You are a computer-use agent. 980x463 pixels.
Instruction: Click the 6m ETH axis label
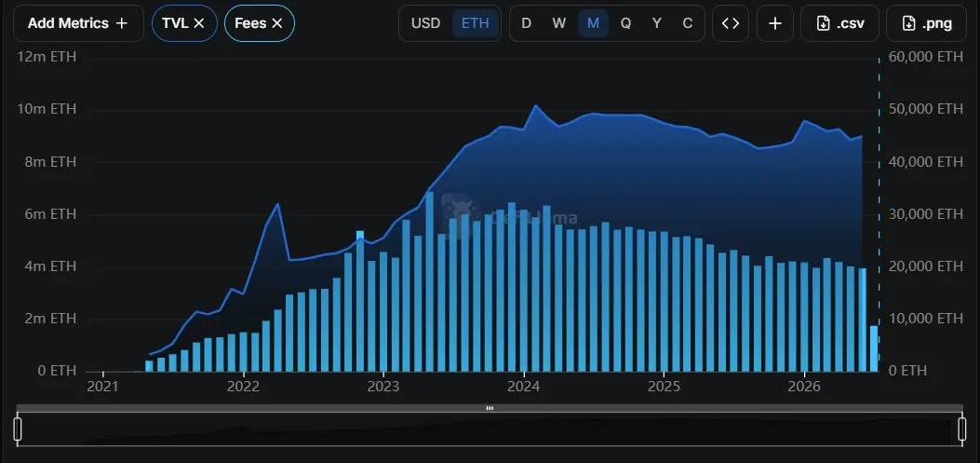coord(50,214)
